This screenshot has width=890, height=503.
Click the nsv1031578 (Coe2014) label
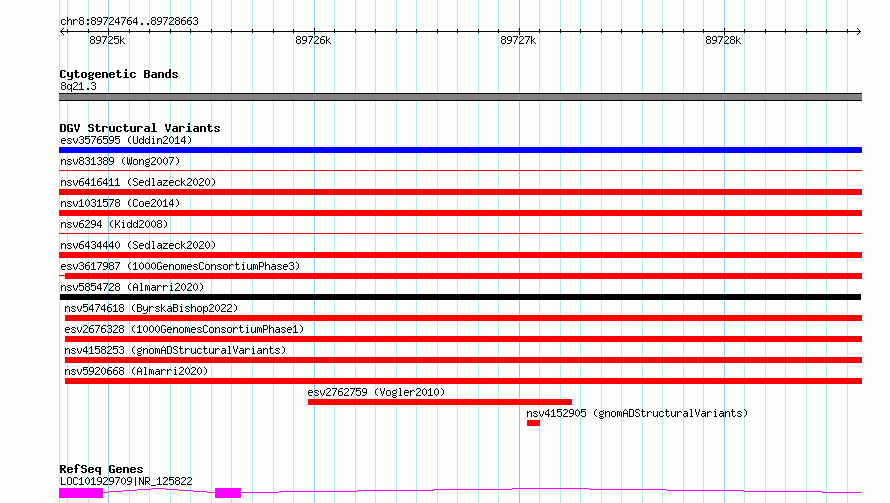pyautogui.click(x=120, y=203)
